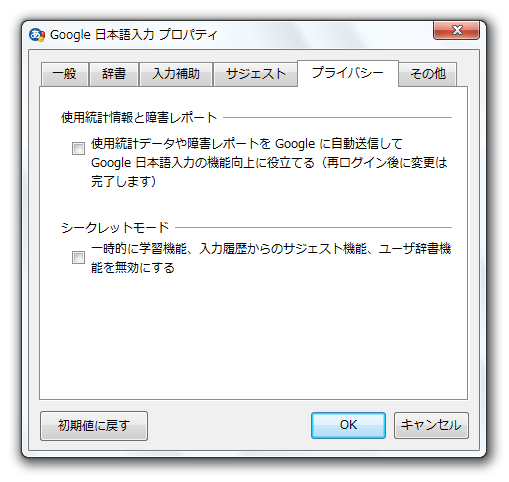The height and width of the screenshot is (482, 509).
Task: Reset settings with 初期値に戻す button
Action: point(94,426)
